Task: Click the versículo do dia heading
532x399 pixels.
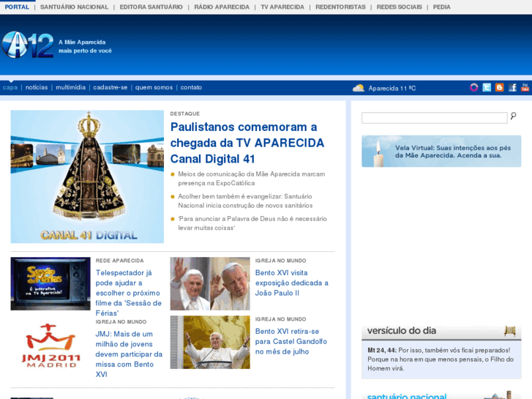Action: click(401, 330)
